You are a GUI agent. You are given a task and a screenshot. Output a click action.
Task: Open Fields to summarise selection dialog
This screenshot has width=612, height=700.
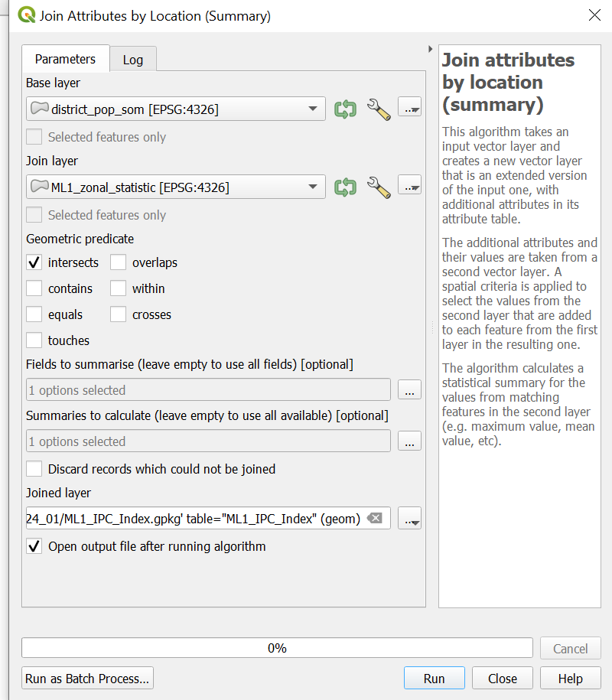pos(409,390)
